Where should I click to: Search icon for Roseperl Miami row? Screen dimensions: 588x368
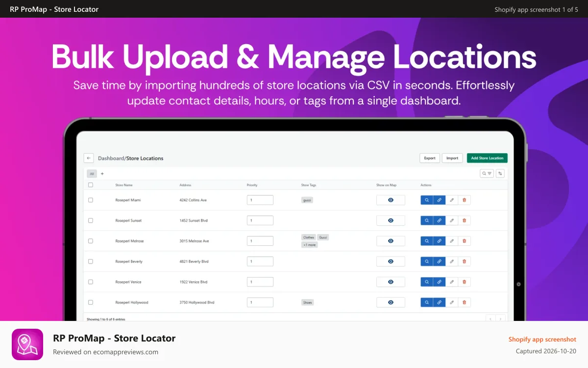click(x=427, y=200)
